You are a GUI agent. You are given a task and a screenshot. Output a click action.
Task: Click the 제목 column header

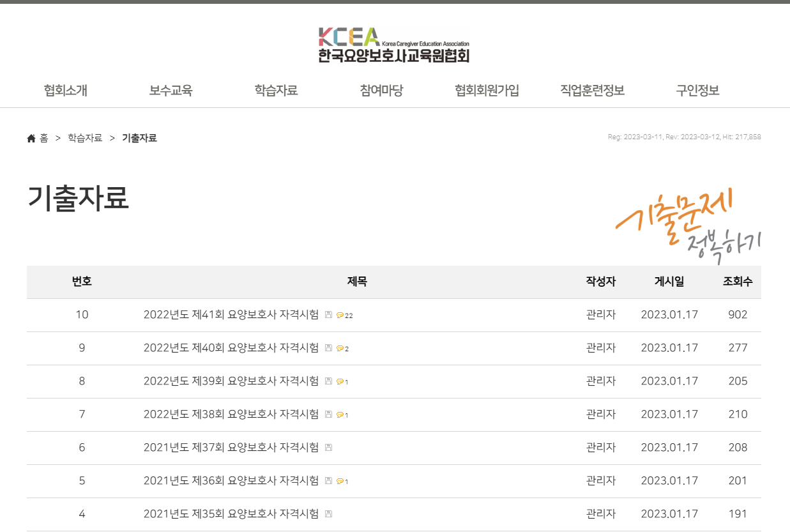click(357, 281)
